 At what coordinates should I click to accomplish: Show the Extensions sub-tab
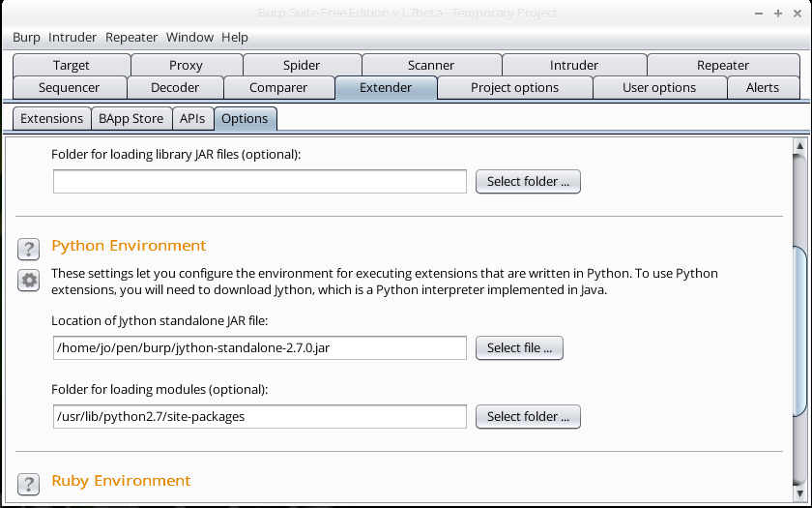[51, 118]
